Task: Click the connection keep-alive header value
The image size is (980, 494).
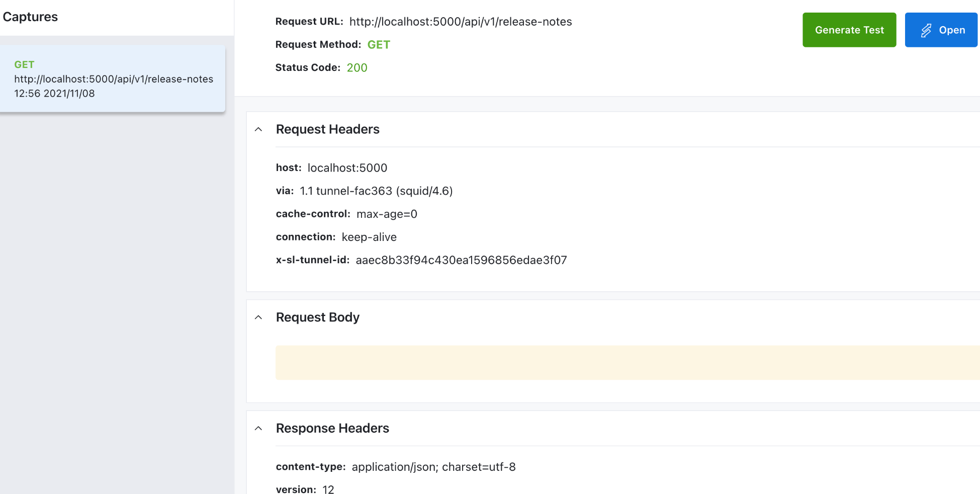Action: tap(369, 236)
